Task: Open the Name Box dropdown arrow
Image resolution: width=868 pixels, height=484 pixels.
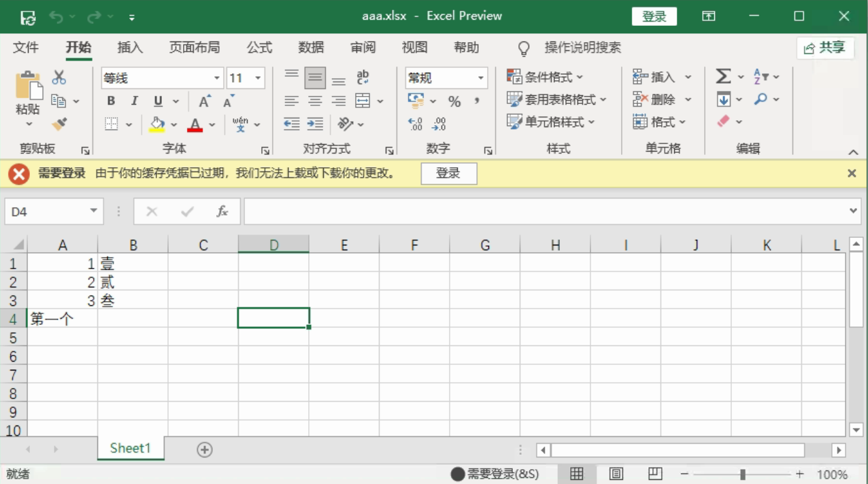Action: (x=94, y=211)
